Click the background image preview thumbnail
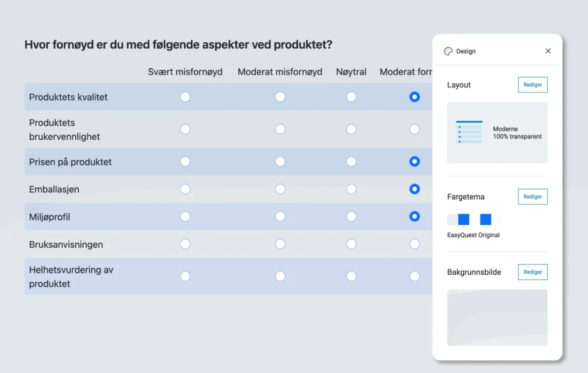 coord(497,317)
